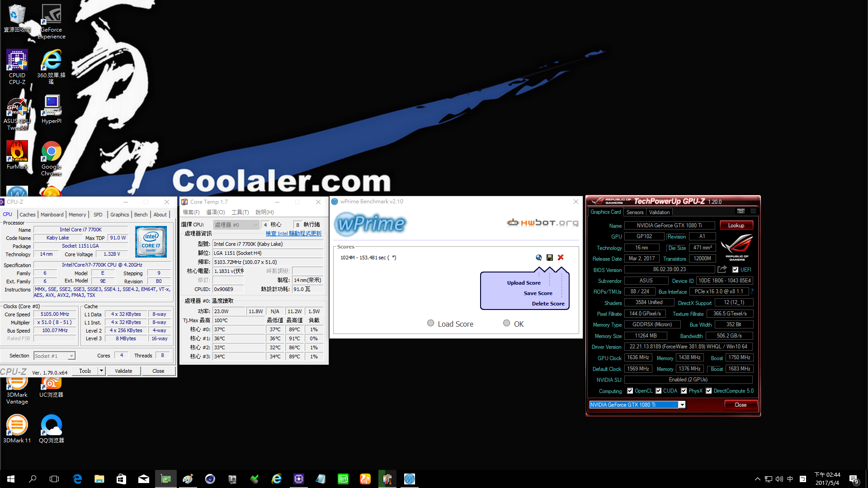
Task: Switch to the CPU-Z About tab
Action: tap(160, 215)
